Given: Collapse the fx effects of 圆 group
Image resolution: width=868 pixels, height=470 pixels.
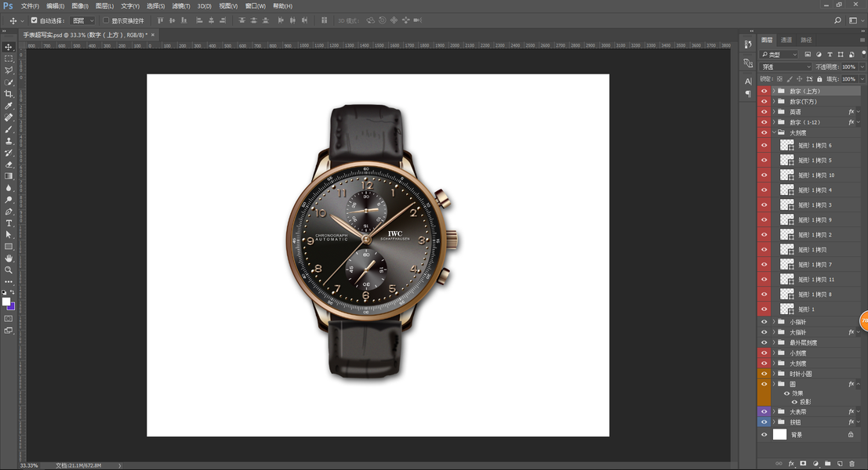Looking at the screenshot, I should click(x=859, y=384).
